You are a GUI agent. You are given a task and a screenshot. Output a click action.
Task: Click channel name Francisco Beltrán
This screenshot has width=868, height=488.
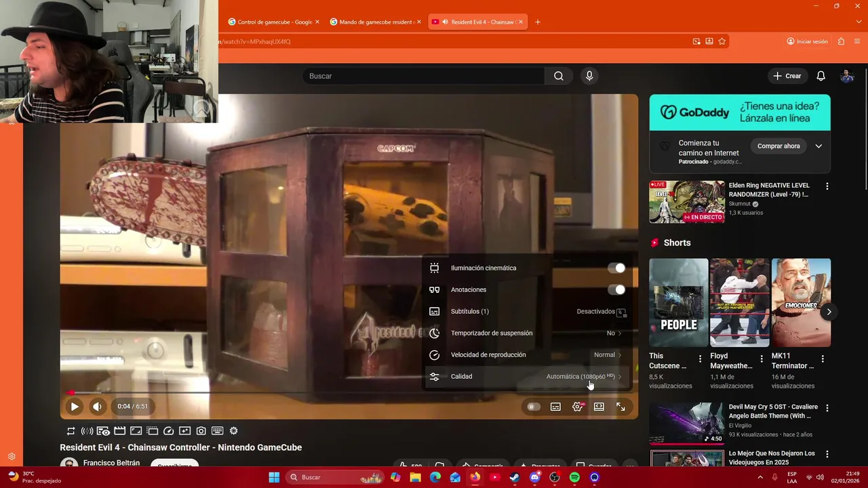click(x=111, y=463)
